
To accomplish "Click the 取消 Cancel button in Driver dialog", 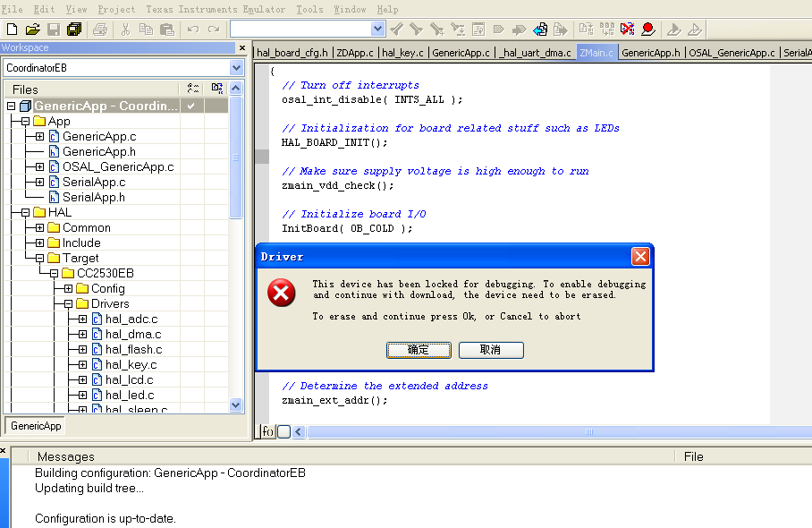I will click(x=491, y=350).
